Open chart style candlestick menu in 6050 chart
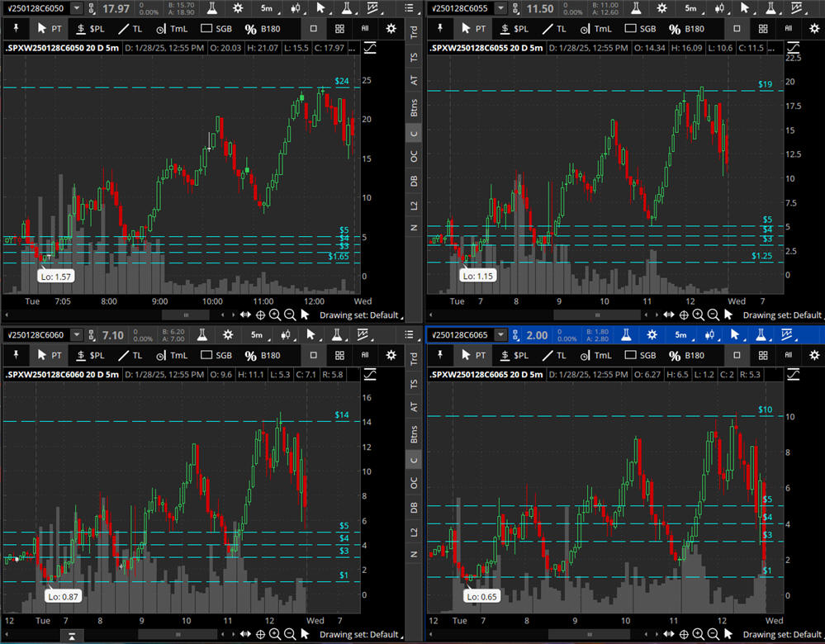This screenshot has height=644, width=825. point(296,8)
